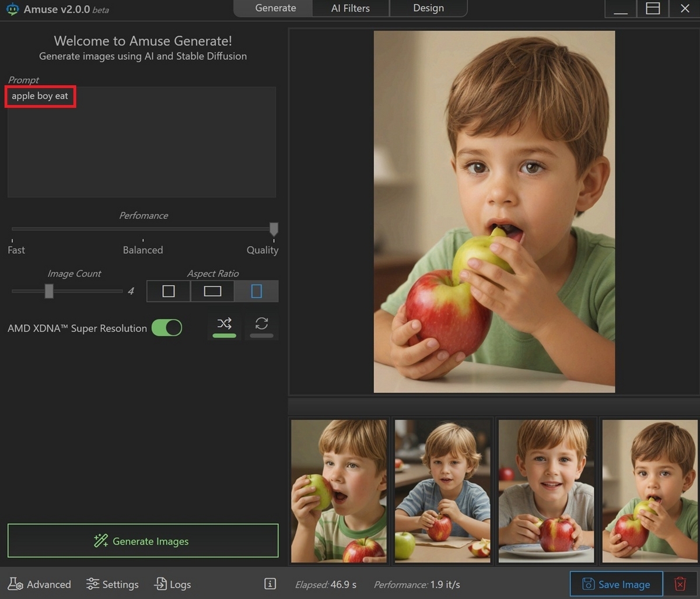
Task: Toggle AMD XDNA Super Resolution switch
Action: (x=167, y=328)
